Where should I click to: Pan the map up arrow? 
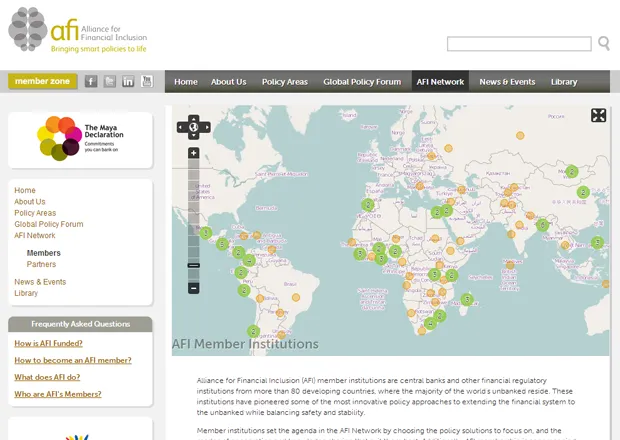pos(193,119)
